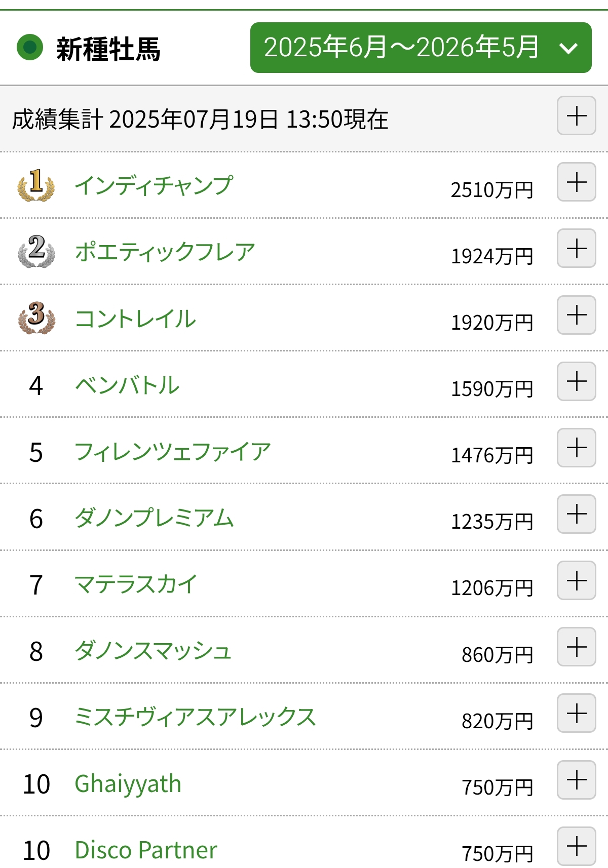Click the plus icon beside Ghaiyyath
Image resolution: width=608 pixels, height=868 pixels.
(x=576, y=779)
